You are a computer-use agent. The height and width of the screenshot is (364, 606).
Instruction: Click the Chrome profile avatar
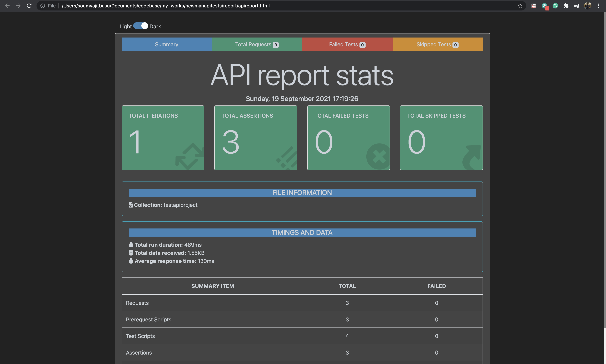tap(588, 6)
